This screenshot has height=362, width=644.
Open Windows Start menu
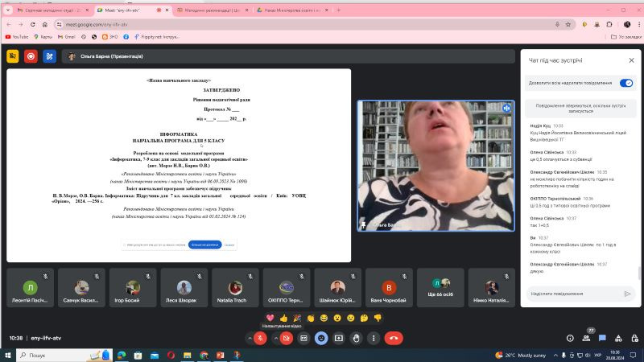pyautogui.click(x=8, y=355)
